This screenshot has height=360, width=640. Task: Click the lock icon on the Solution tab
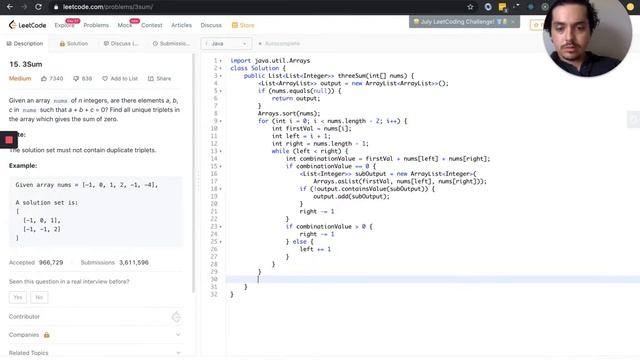tap(62, 43)
